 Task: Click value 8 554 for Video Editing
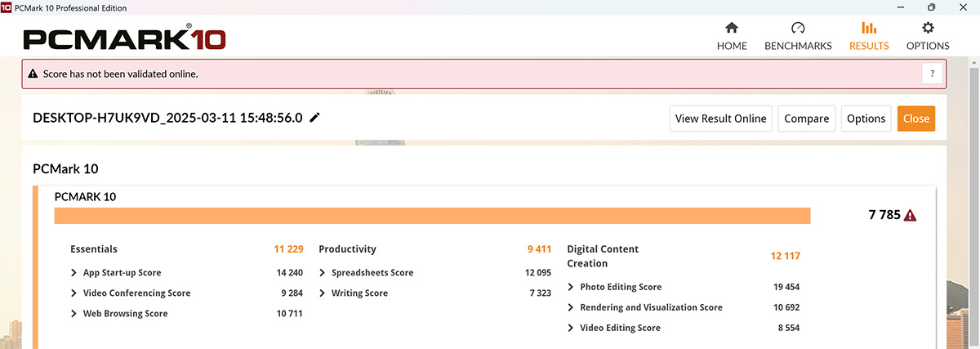[789, 328]
